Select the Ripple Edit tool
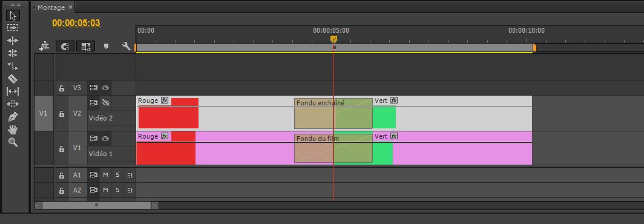The image size is (644, 224). [x=13, y=41]
